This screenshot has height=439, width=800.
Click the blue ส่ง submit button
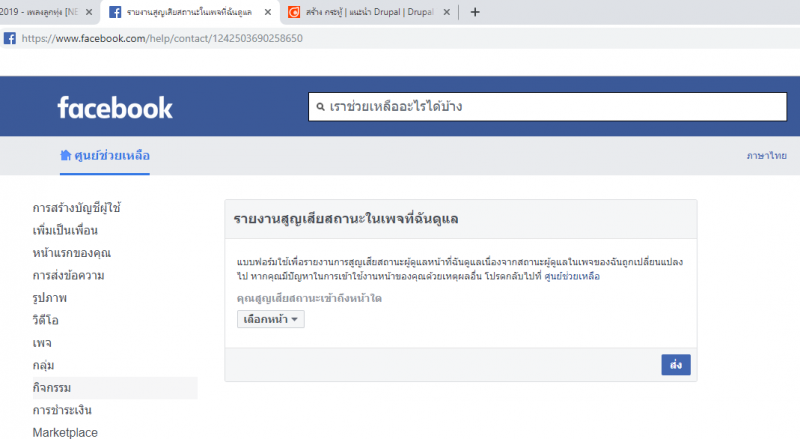tap(676, 365)
